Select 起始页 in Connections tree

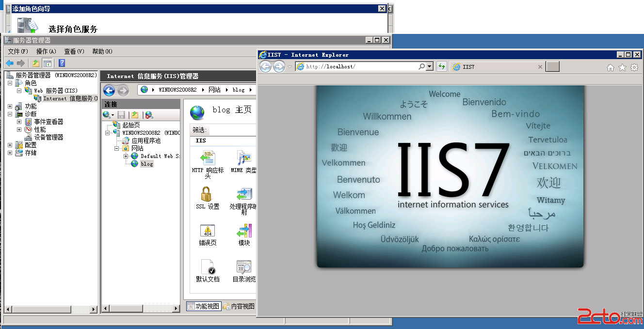click(x=131, y=125)
